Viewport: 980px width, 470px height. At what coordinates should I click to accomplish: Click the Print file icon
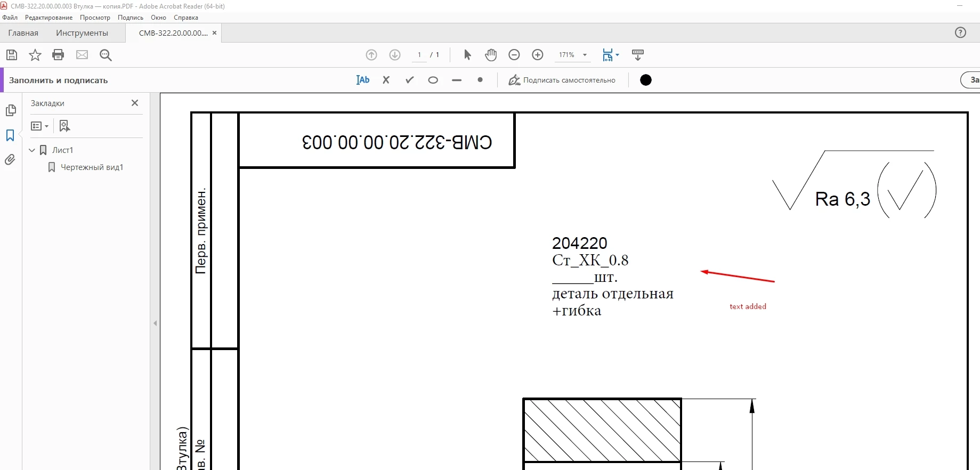(x=58, y=55)
